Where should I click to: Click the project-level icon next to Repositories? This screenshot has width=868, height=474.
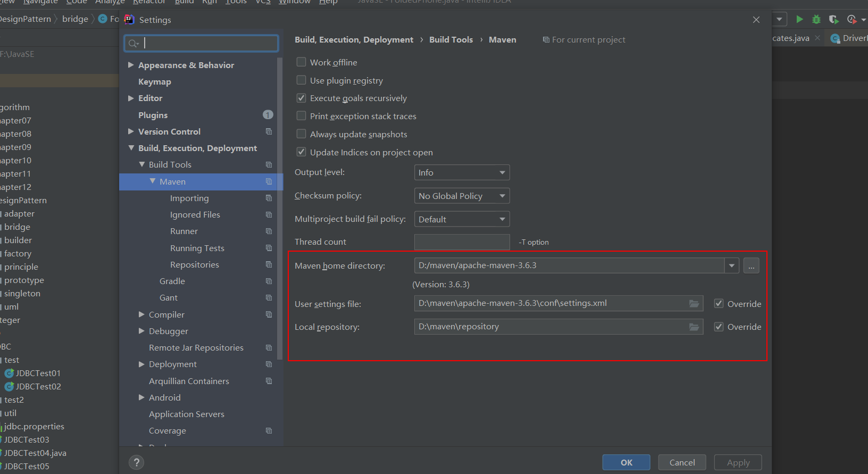[269, 264]
